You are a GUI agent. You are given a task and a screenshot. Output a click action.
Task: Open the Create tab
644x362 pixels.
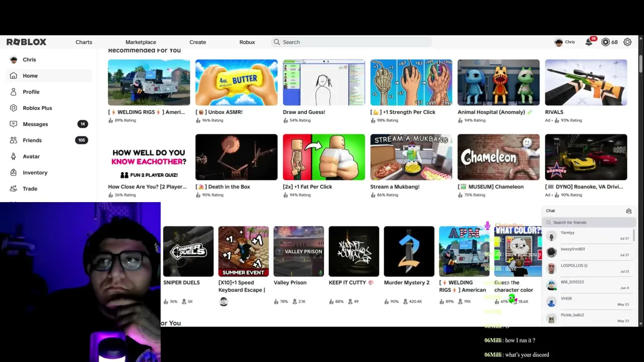coord(198,42)
